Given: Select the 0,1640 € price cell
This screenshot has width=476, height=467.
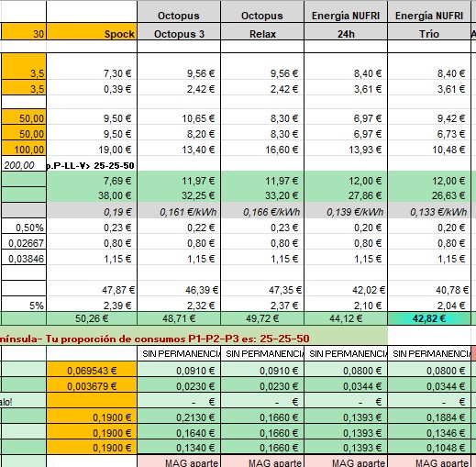Looking at the screenshot, I should click(x=179, y=432).
